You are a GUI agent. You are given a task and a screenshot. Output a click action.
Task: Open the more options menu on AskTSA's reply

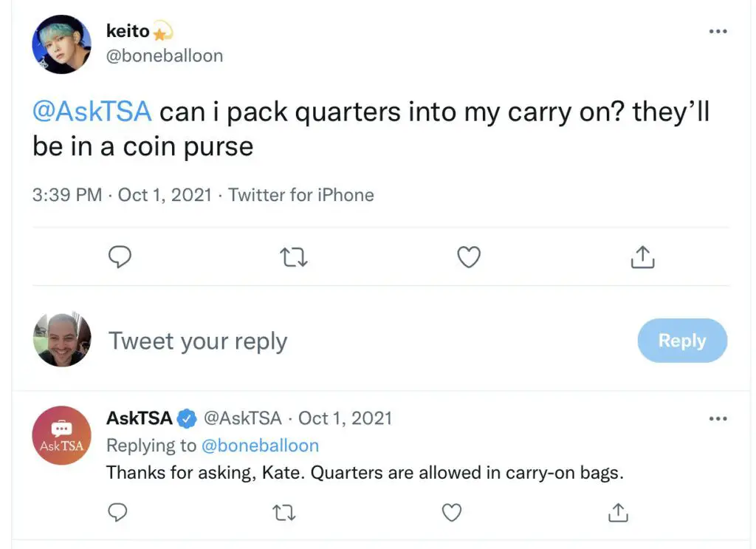pos(718,418)
